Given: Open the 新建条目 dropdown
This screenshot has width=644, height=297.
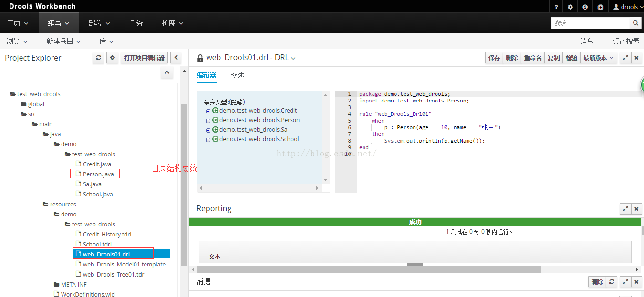Looking at the screenshot, I should (63, 41).
